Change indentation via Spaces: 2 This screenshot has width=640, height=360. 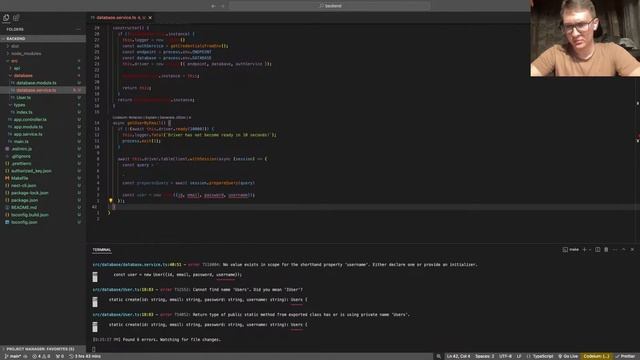[484, 356]
